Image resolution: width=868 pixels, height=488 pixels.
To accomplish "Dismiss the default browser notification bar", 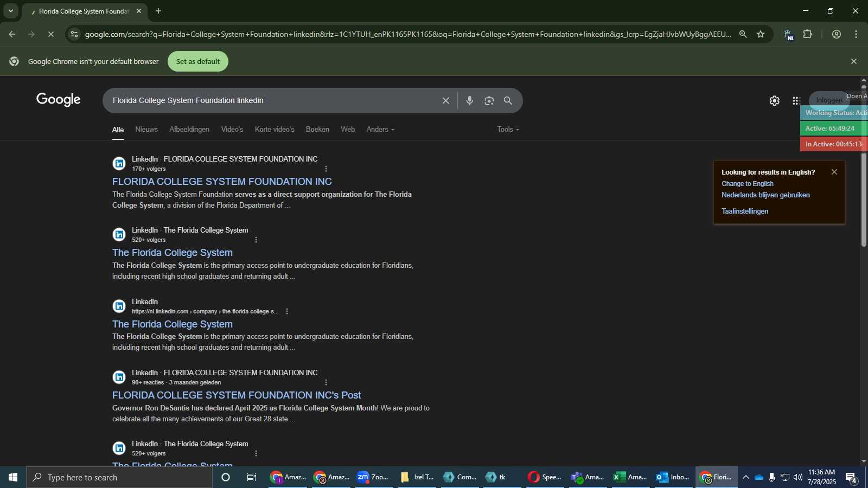I will click(854, 61).
